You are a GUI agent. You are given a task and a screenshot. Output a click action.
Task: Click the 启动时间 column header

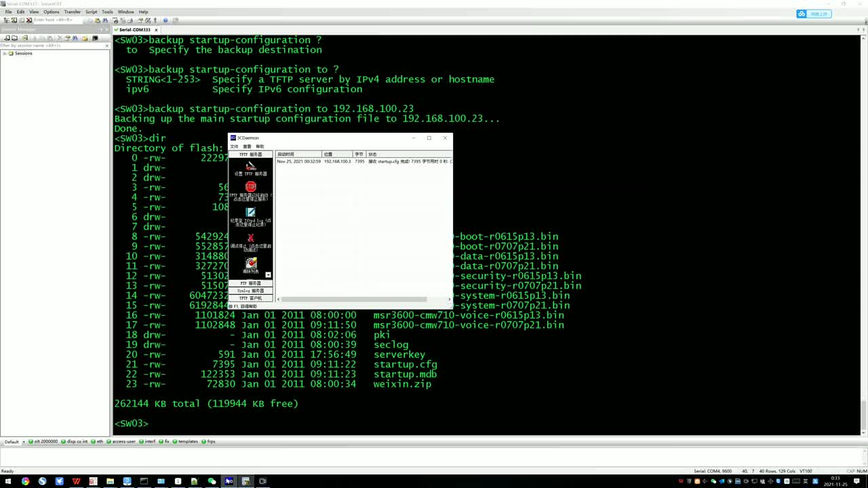click(298, 155)
